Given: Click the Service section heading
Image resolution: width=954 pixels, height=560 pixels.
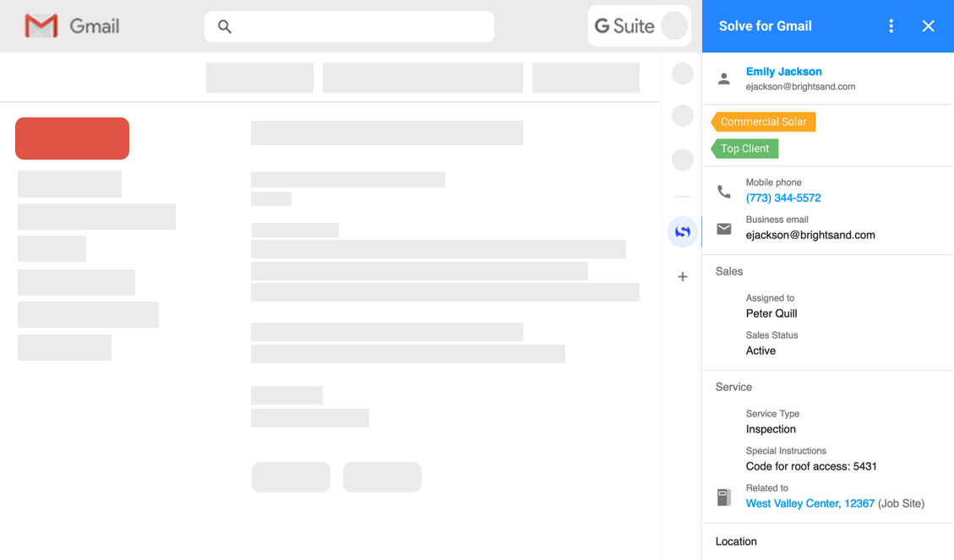Looking at the screenshot, I should (733, 388).
